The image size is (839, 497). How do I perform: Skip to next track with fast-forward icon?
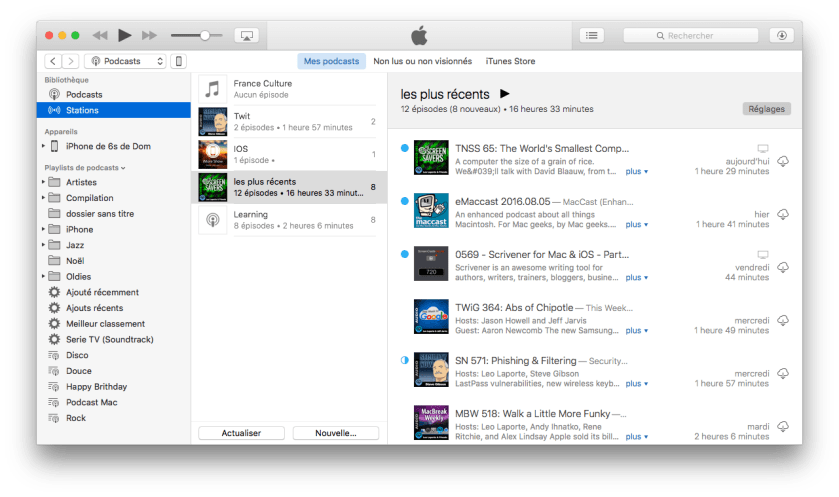click(150, 35)
